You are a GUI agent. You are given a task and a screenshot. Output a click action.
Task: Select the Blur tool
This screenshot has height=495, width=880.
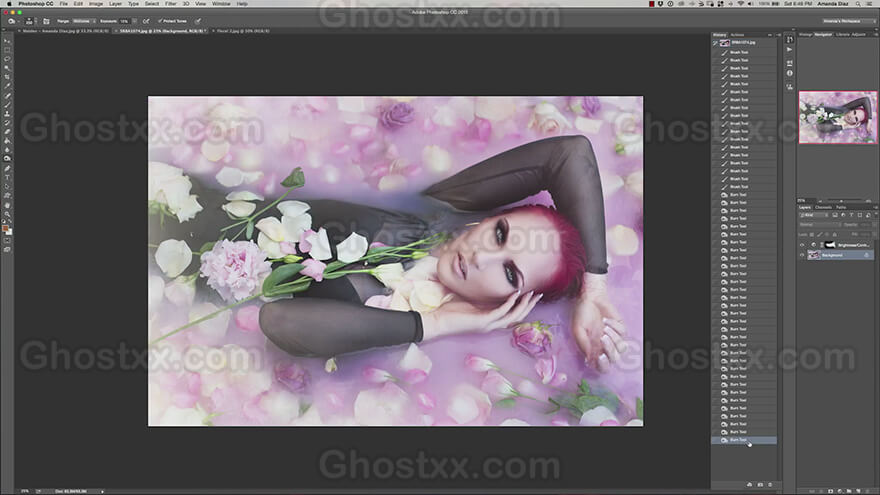click(7, 150)
